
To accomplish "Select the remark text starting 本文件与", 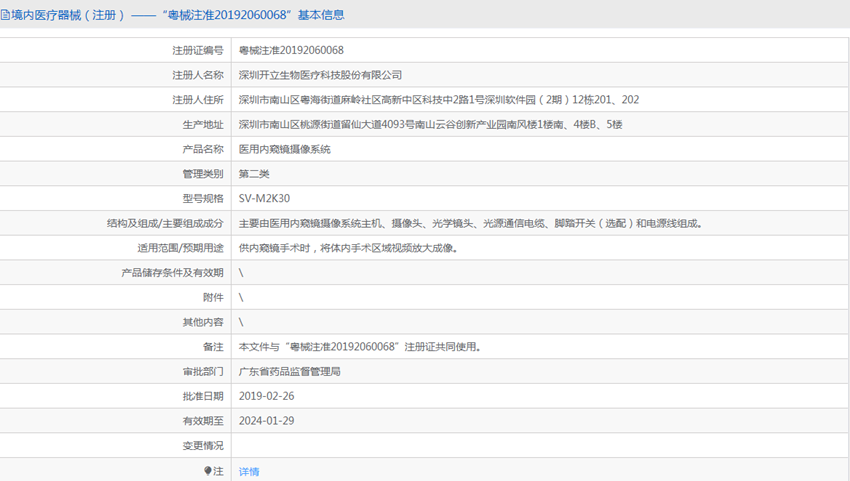I will [360, 347].
